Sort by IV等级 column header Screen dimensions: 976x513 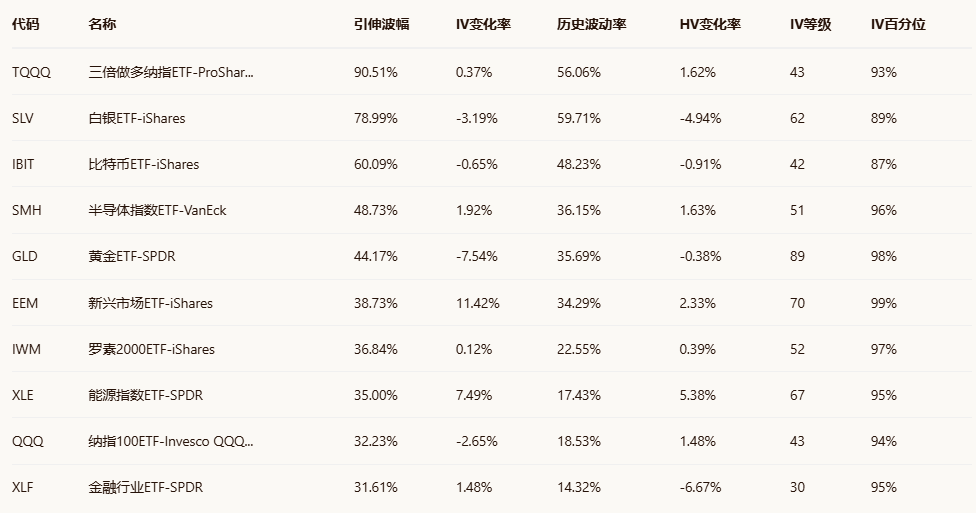point(810,24)
